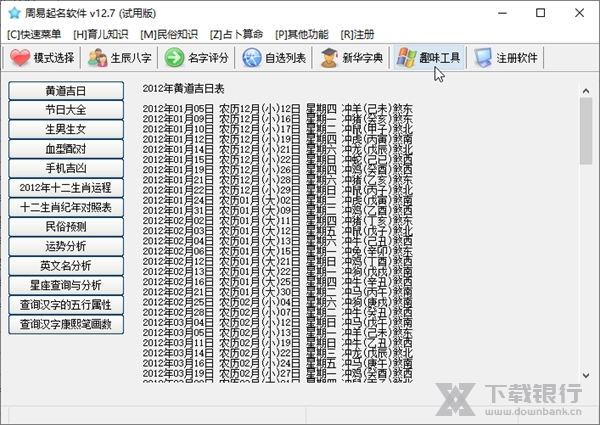Click the row 2012年01月24日
The width and height of the screenshot is (600, 425).
(x=278, y=200)
